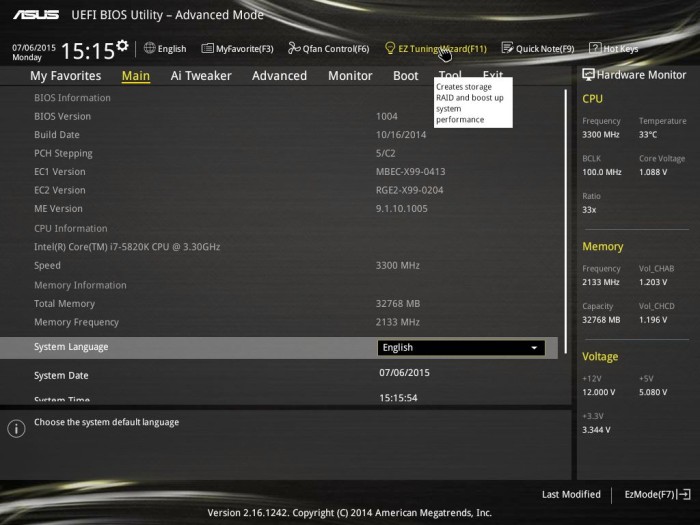Click the Hardware Monitor CPU heading
700x525 pixels.
click(592, 99)
